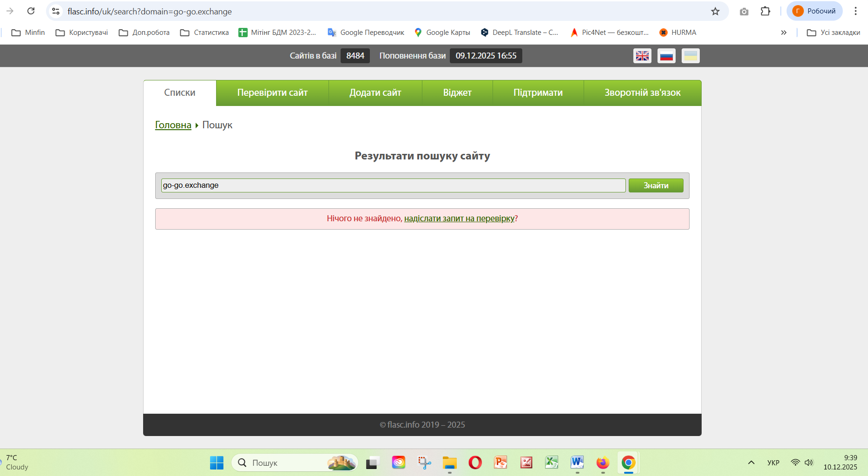Go forward in browser history
The image size is (868, 476).
[10, 11]
